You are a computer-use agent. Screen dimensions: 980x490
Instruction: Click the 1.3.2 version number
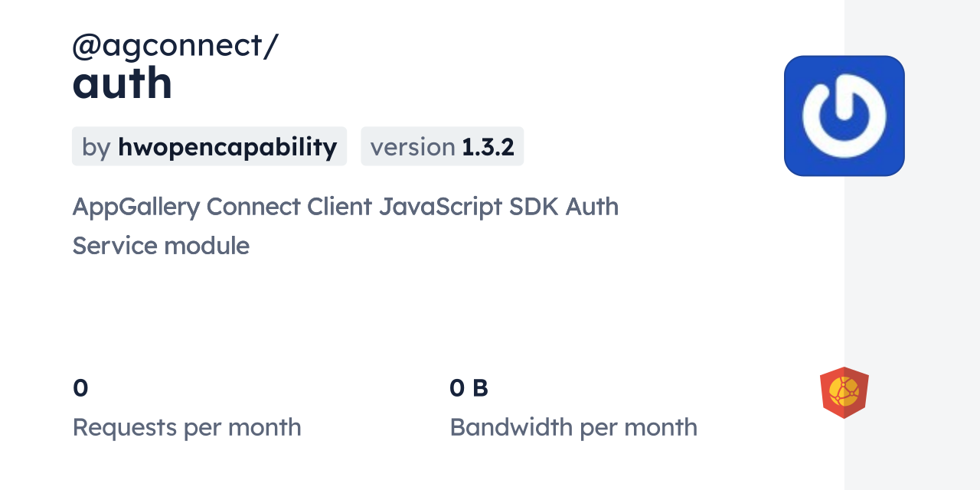click(x=488, y=147)
